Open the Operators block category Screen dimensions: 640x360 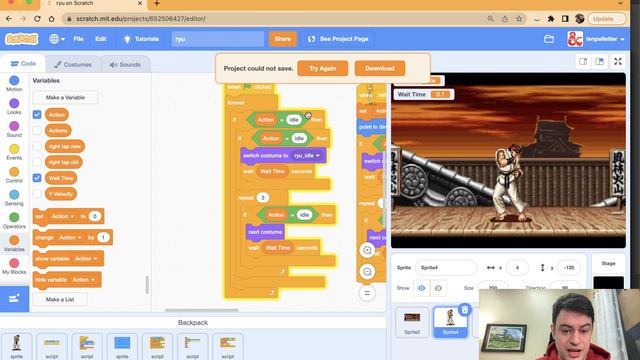pyautogui.click(x=14, y=220)
